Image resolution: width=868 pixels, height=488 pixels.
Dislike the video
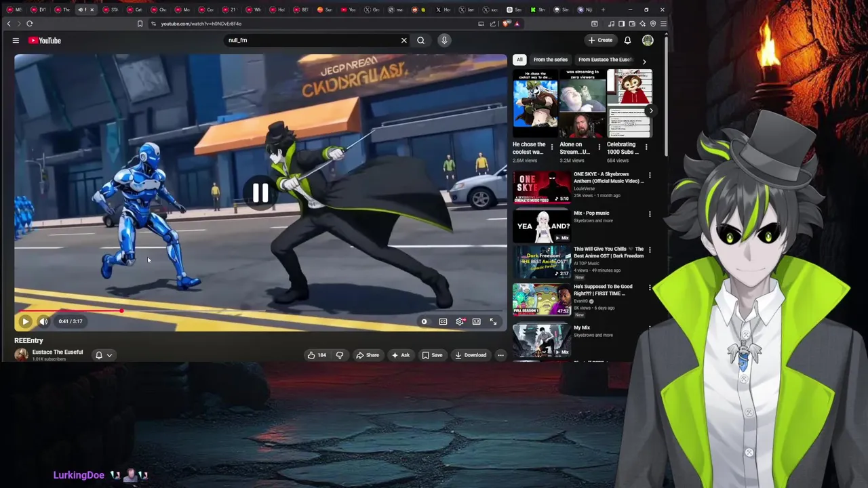[x=340, y=355]
